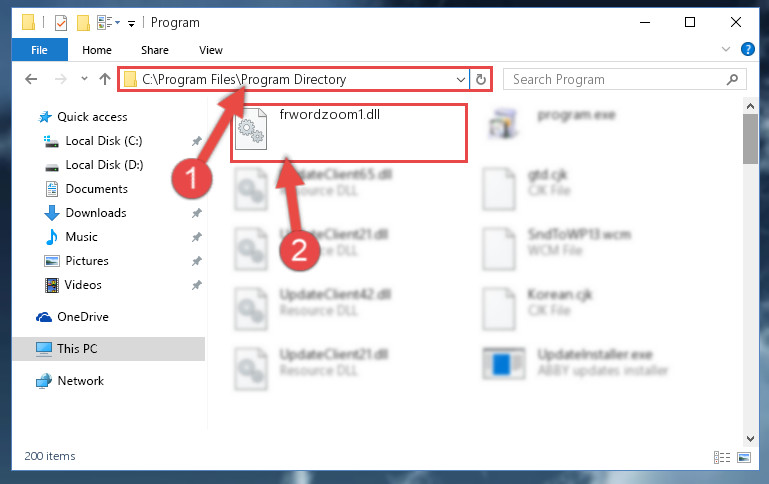Screen dimensions: 769x484
Task: Go up one folder level arrow
Action: (104, 79)
